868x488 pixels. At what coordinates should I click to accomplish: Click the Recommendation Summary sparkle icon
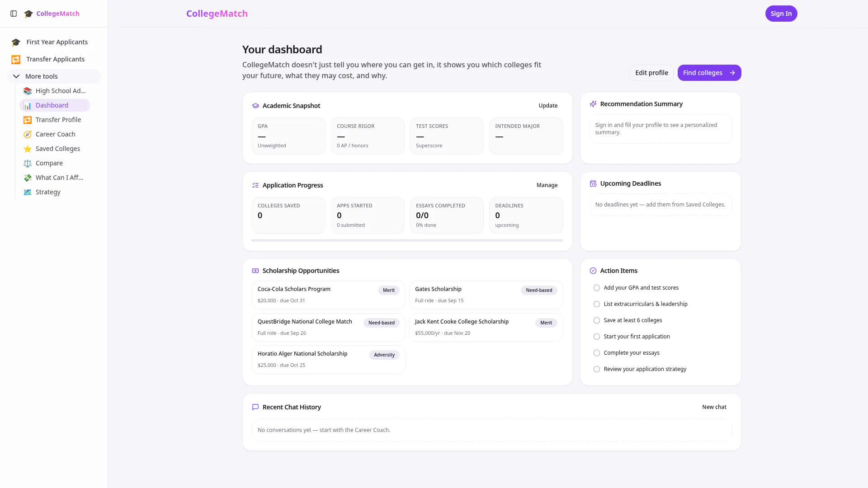[593, 104]
